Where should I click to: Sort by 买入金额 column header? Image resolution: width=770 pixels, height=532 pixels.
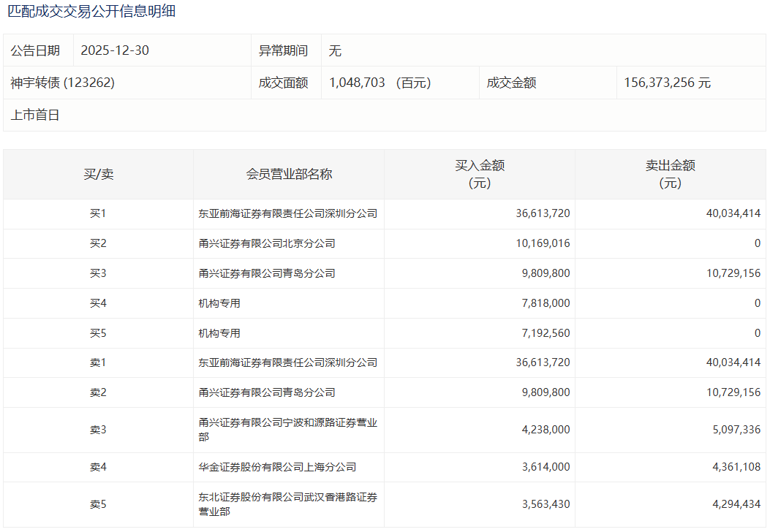coord(480,174)
